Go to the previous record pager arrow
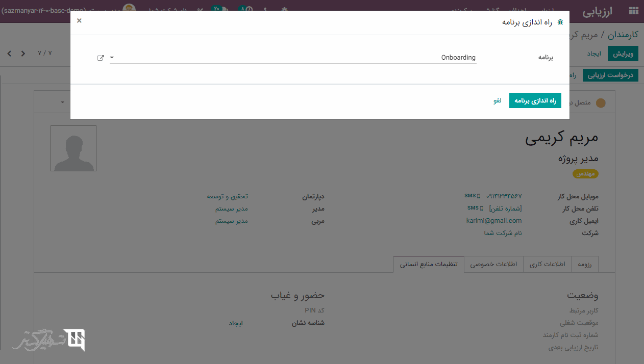 coord(23,53)
